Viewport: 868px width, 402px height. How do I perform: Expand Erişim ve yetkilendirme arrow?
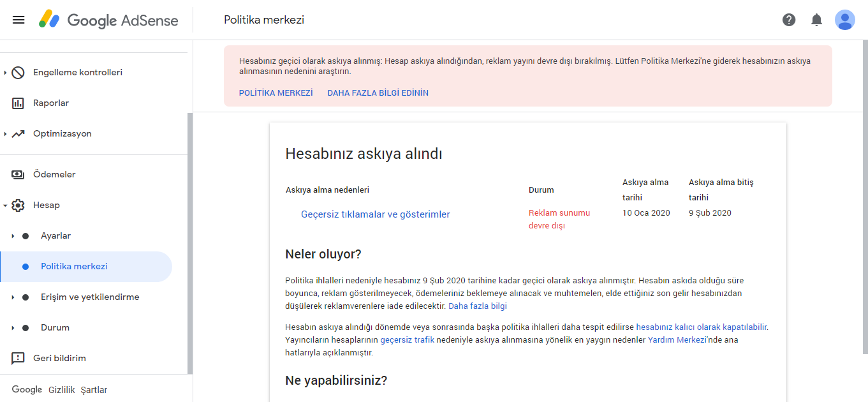tap(13, 297)
